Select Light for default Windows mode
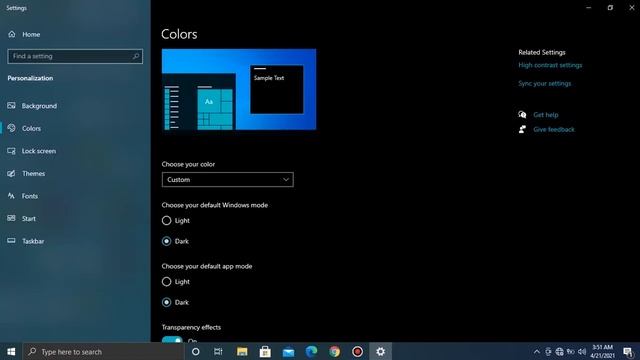 [176, 220]
